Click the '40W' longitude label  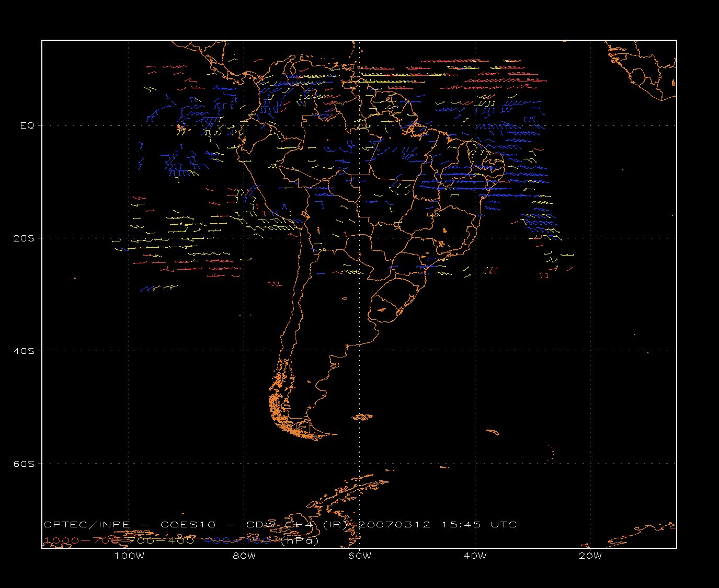click(x=475, y=556)
